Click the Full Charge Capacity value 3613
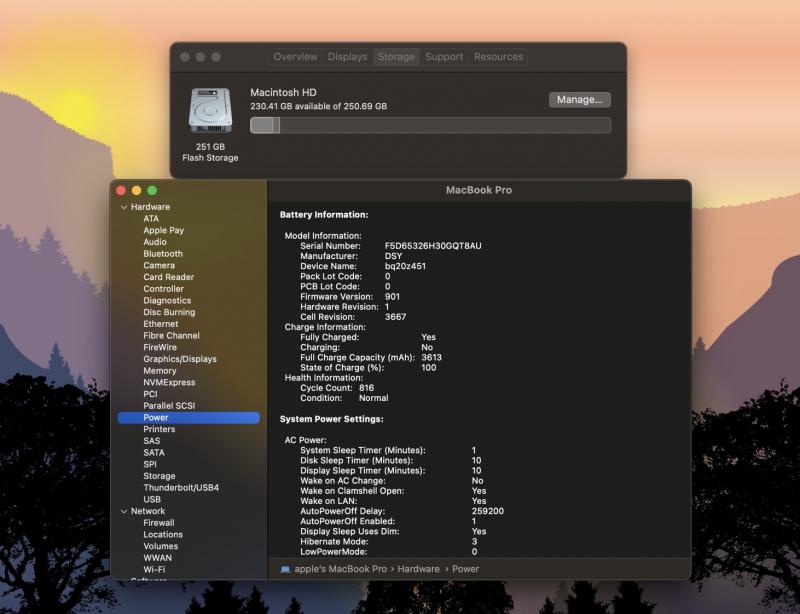 coord(432,358)
